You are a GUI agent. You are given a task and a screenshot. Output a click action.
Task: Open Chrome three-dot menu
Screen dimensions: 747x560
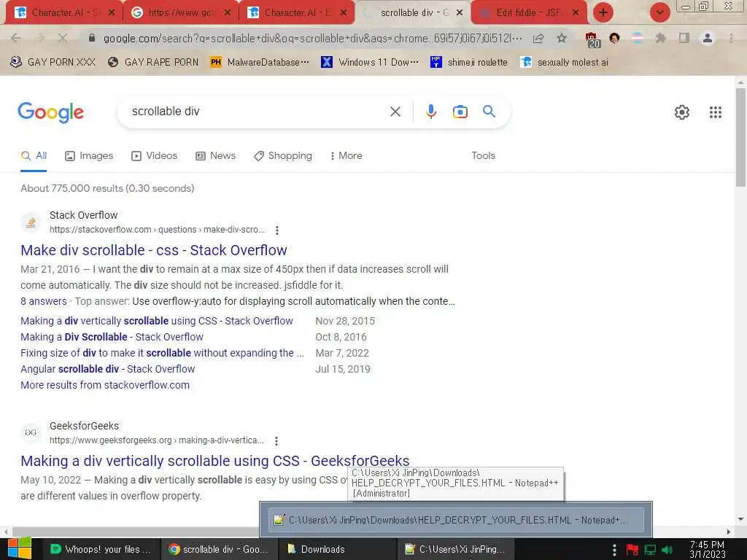[x=731, y=38]
